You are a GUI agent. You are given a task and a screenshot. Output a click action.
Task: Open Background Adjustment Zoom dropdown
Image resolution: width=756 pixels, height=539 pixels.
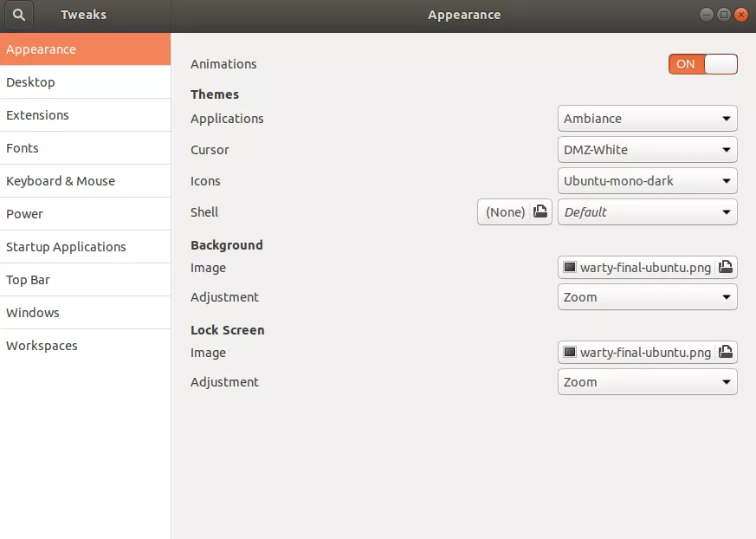(x=647, y=296)
